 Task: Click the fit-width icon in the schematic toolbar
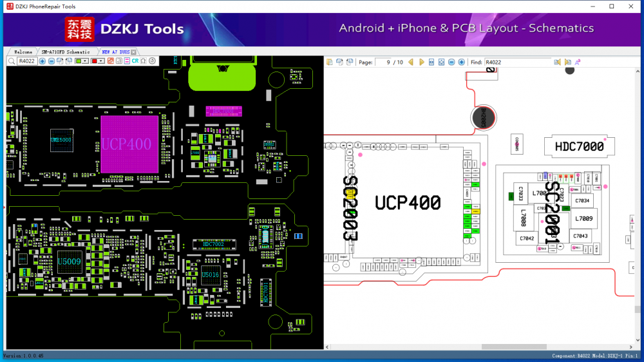431,62
